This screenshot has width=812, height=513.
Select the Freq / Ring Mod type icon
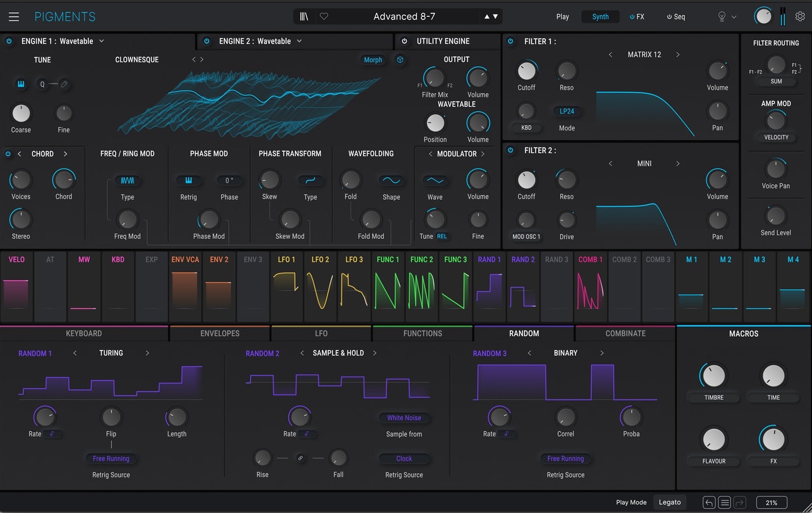pos(127,180)
